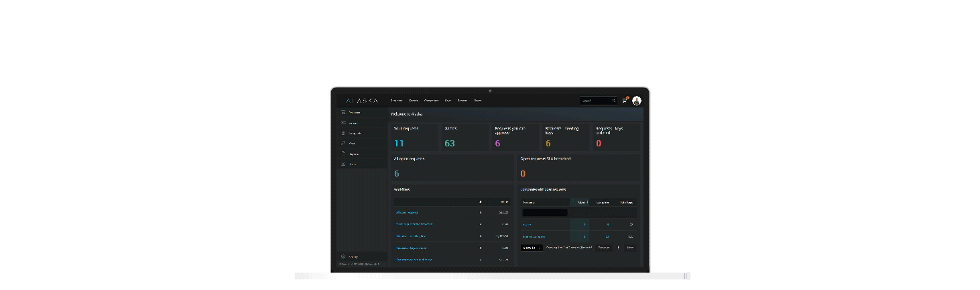Click the Keys icon in sidebar
Image resolution: width=980 pixels, height=290 pixels.
[343, 143]
